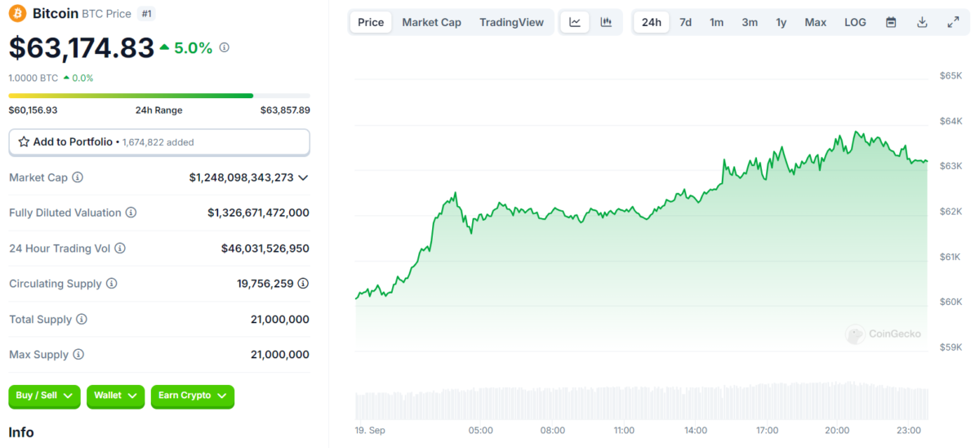The width and height of the screenshot is (980, 448).
Task: Show Total Supply info icon
Action: pos(82,320)
